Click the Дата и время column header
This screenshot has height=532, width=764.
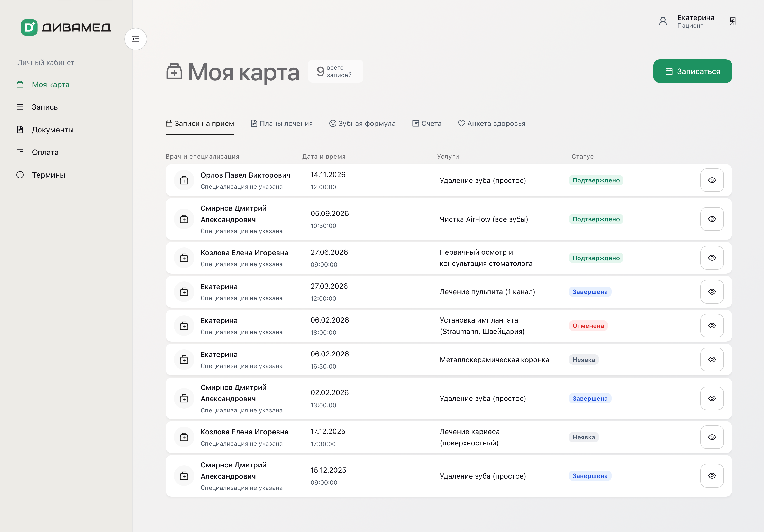point(324,157)
